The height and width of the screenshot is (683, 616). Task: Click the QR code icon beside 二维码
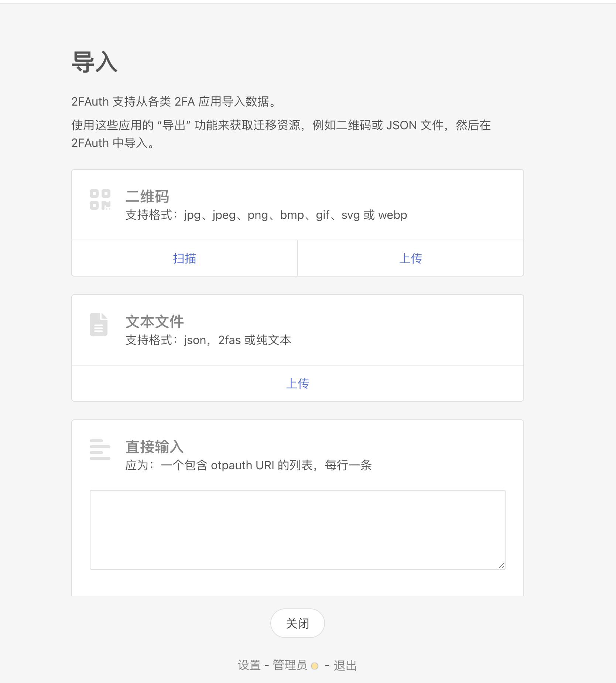(x=100, y=199)
